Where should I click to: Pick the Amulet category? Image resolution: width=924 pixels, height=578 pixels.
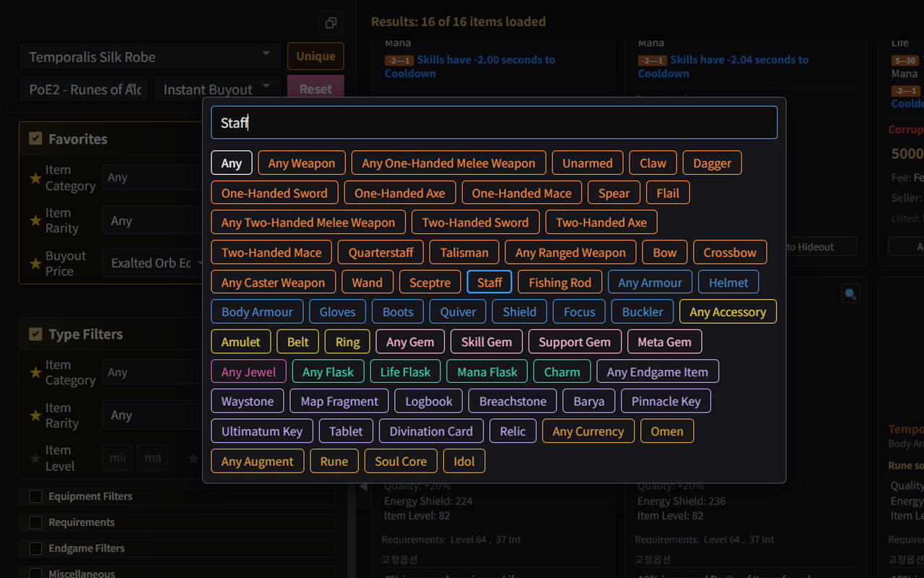coord(241,342)
